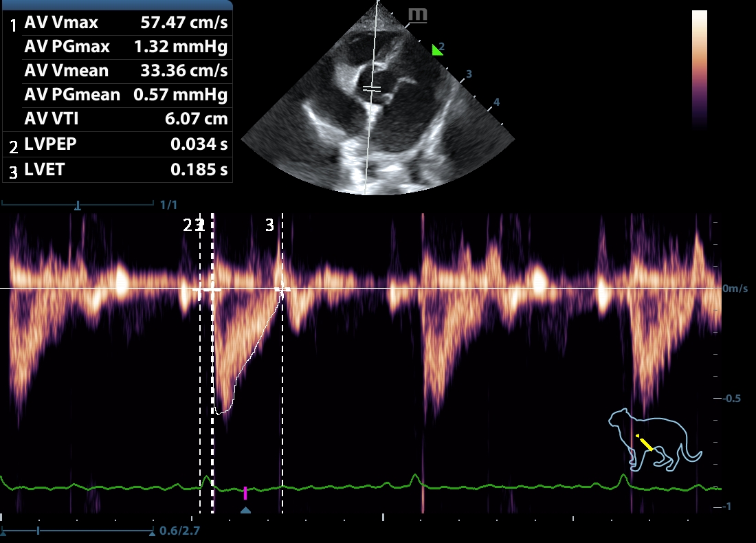Select the LVET 0.185 s result row

pyautogui.click(x=117, y=170)
